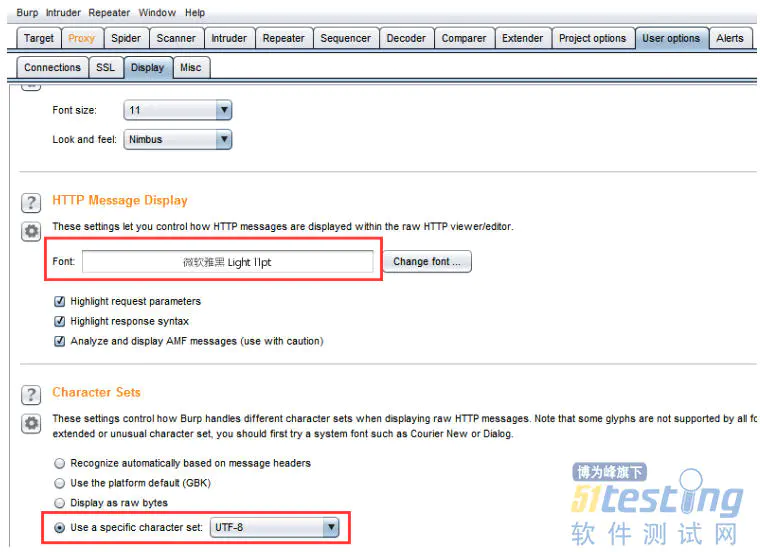Toggle Analyze and display AMF messages checkbox

60,341
